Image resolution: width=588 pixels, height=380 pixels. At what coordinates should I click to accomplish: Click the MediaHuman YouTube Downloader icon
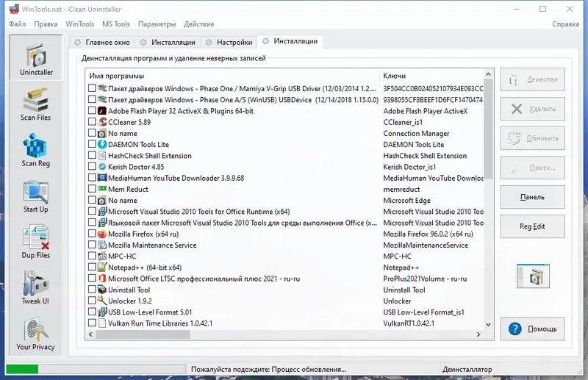click(x=102, y=178)
